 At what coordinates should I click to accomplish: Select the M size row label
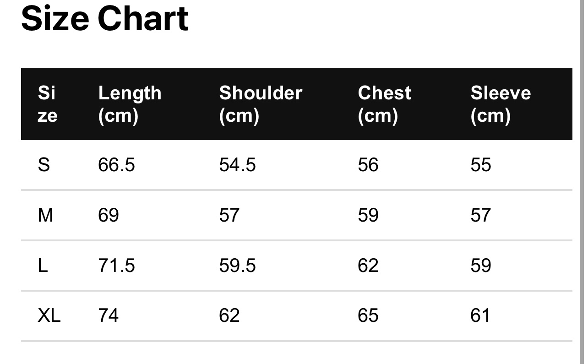click(x=45, y=215)
